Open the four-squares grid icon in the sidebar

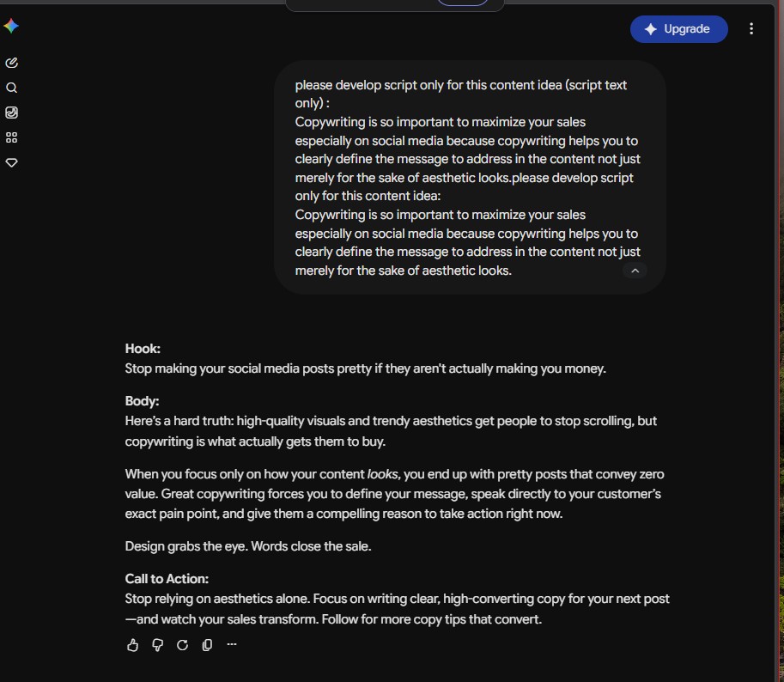(x=11, y=137)
